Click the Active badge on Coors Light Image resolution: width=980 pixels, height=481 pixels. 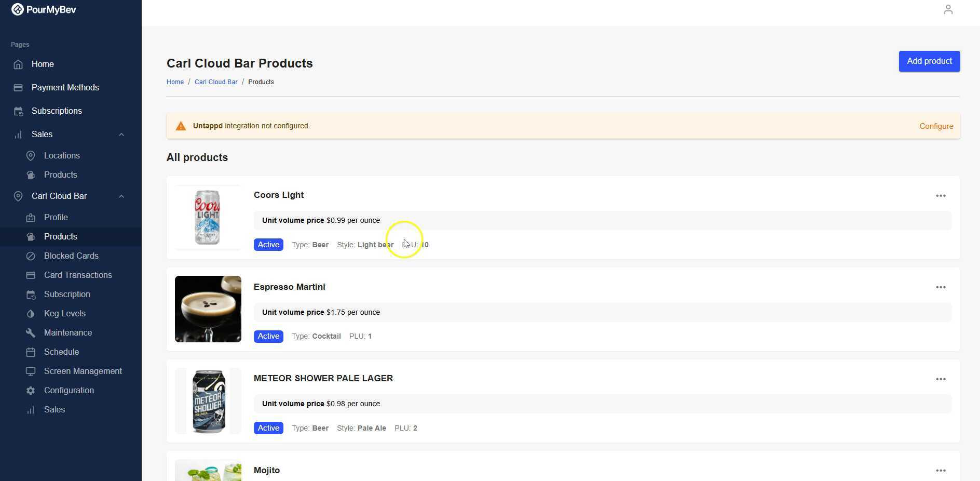[268, 245]
